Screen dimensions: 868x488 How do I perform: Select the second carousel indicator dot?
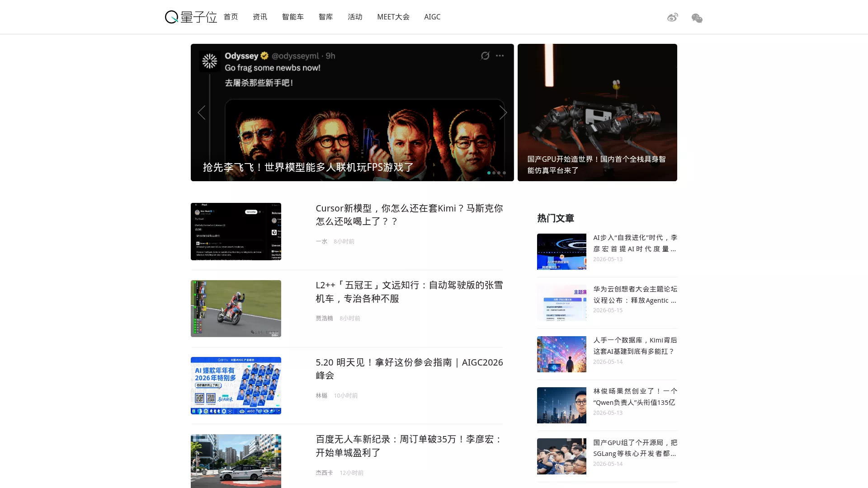click(x=494, y=173)
